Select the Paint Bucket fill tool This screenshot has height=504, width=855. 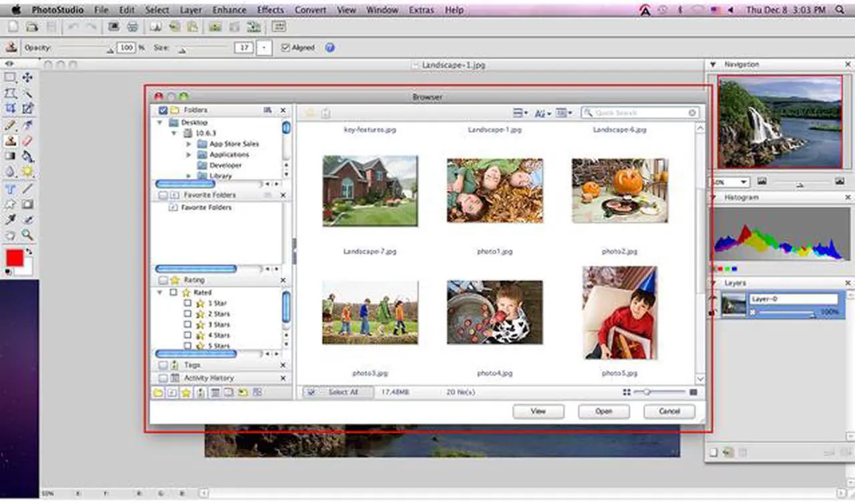(x=27, y=156)
